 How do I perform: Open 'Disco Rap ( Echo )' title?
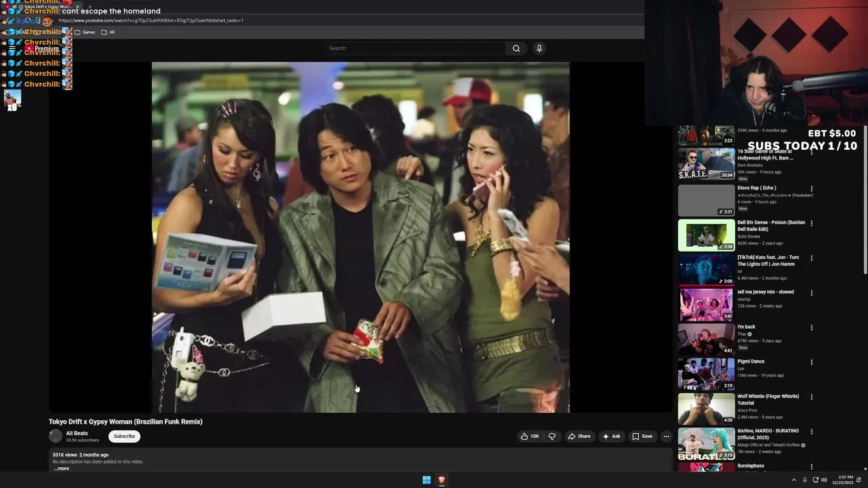(757, 188)
